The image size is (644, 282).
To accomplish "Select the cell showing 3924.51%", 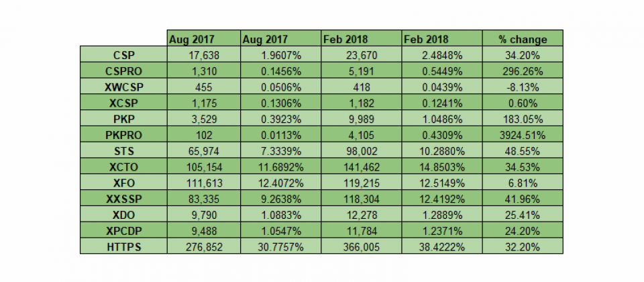I will click(523, 134).
